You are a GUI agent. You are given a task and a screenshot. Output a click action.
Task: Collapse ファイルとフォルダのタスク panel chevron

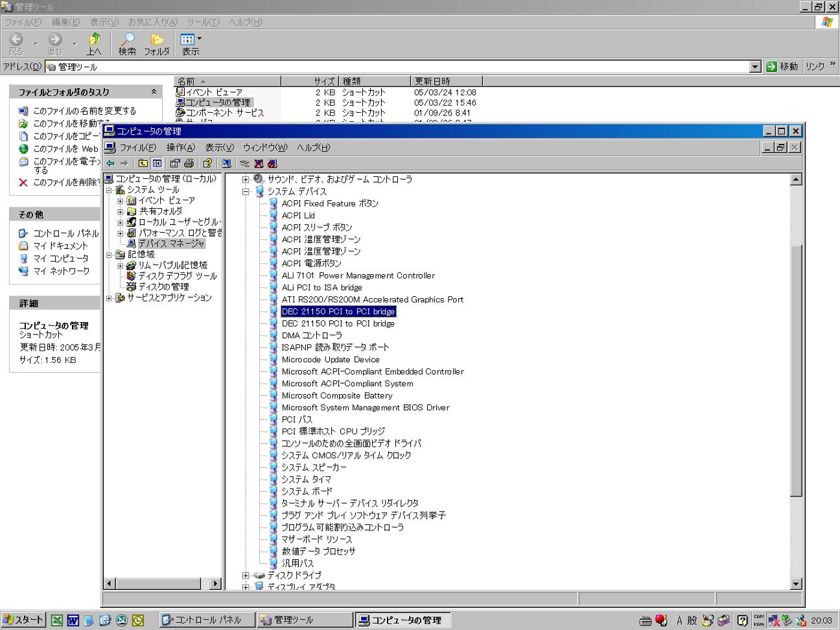click(x=154, y=92)
